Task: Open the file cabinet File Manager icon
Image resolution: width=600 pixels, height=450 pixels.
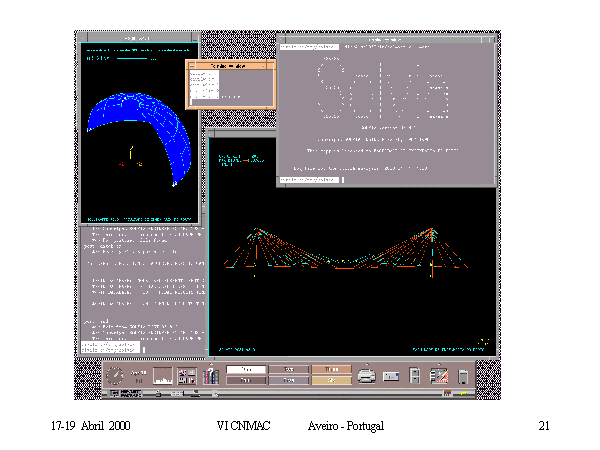Action: coord(414,376)
